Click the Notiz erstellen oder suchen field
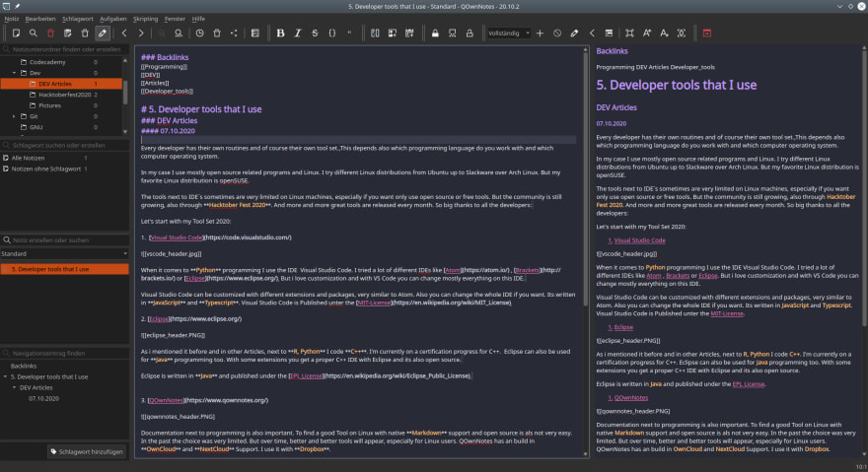 65,240
